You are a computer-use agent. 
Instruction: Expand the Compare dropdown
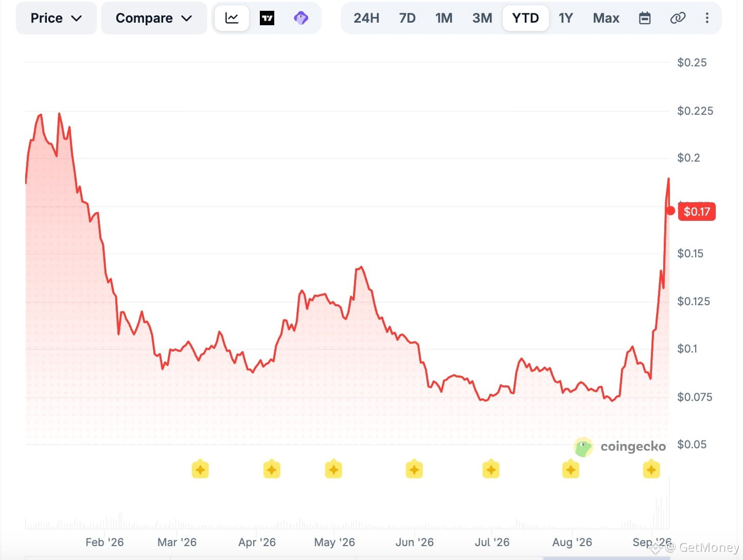click(x=154, y=19)
